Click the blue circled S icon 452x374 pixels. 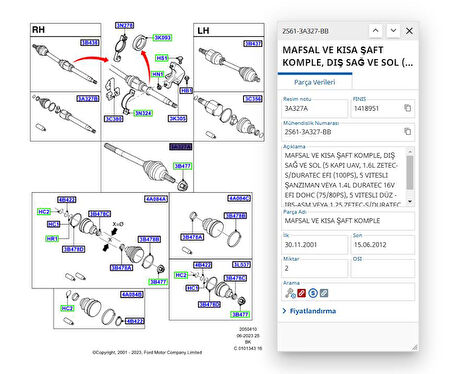[313, 293]
